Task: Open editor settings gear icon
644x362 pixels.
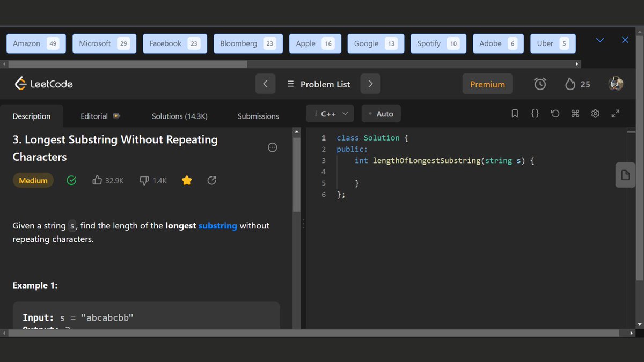Action: click(595, 114)
